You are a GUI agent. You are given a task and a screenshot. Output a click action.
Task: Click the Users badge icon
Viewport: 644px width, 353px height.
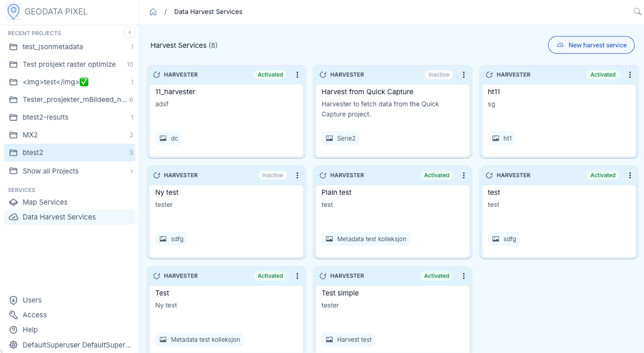14,300
